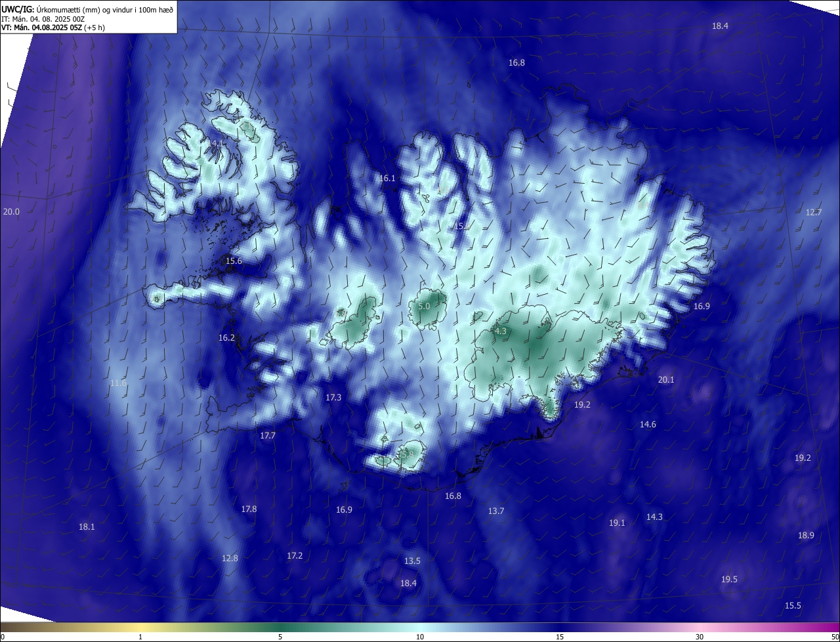840x642 pixels.
Task: Click the initial time line 'IT: Mán. 04. 08. 2025 00Z'
Action: pyautogui.click(x=43, y=18)
